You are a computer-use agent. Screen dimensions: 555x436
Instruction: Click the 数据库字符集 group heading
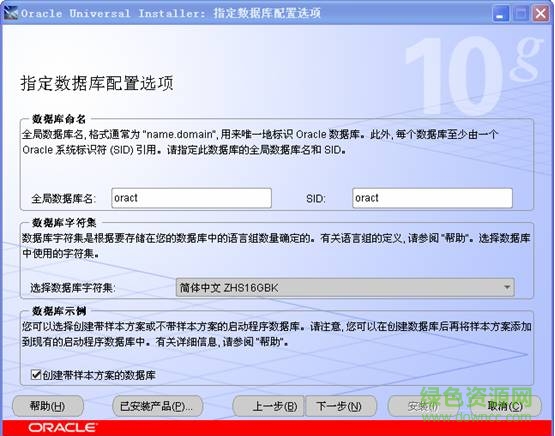coord(64,223)
